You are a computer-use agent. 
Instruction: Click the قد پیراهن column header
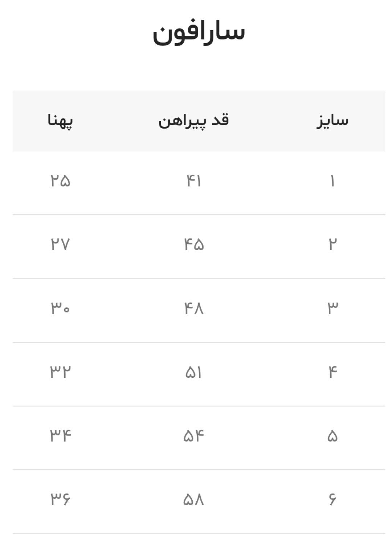[x=193, y=120]
